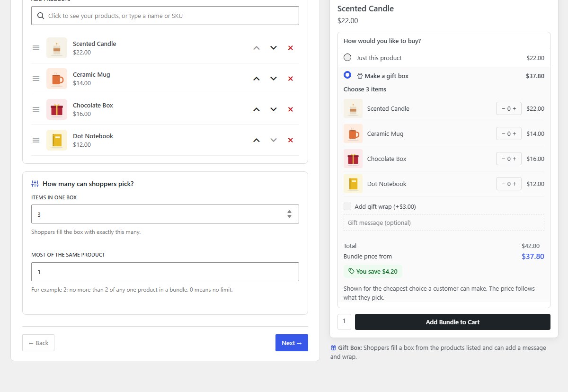
Task: Click the drag handle beside Ceramic Mug
Action: tap(36, 79)
